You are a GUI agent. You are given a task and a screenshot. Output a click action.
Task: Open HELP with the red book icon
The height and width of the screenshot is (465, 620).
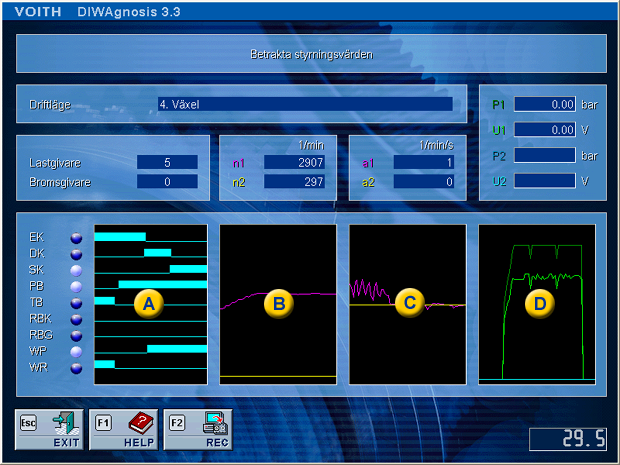[x=123, y=430]
